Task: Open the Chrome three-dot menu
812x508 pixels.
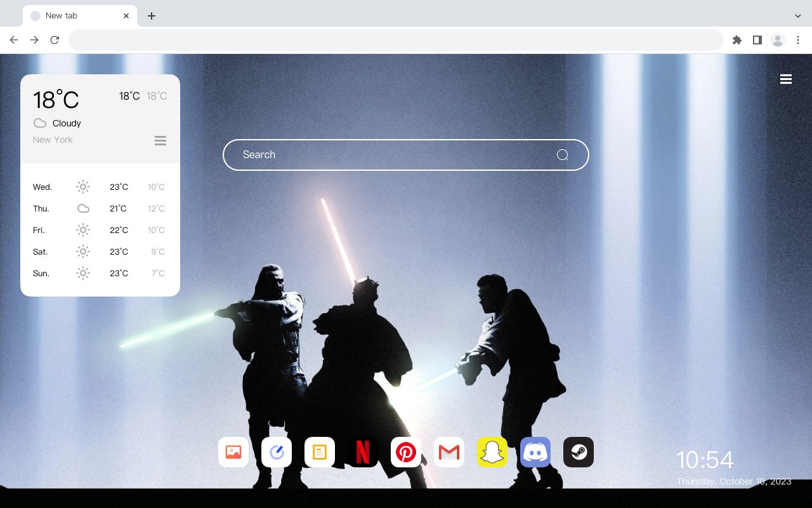Action: (x=798, y=40)
